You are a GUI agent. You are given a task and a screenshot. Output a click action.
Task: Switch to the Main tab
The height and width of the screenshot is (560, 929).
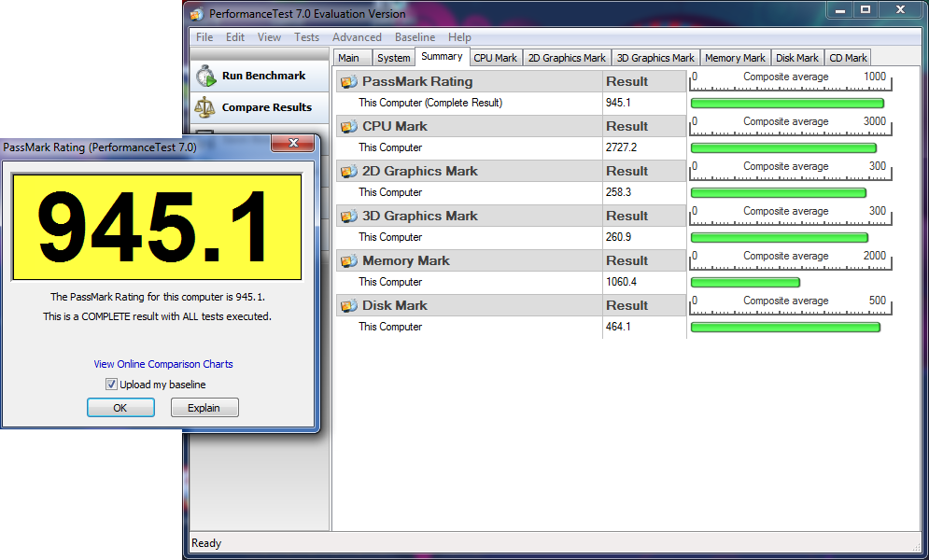coord(353,58)
